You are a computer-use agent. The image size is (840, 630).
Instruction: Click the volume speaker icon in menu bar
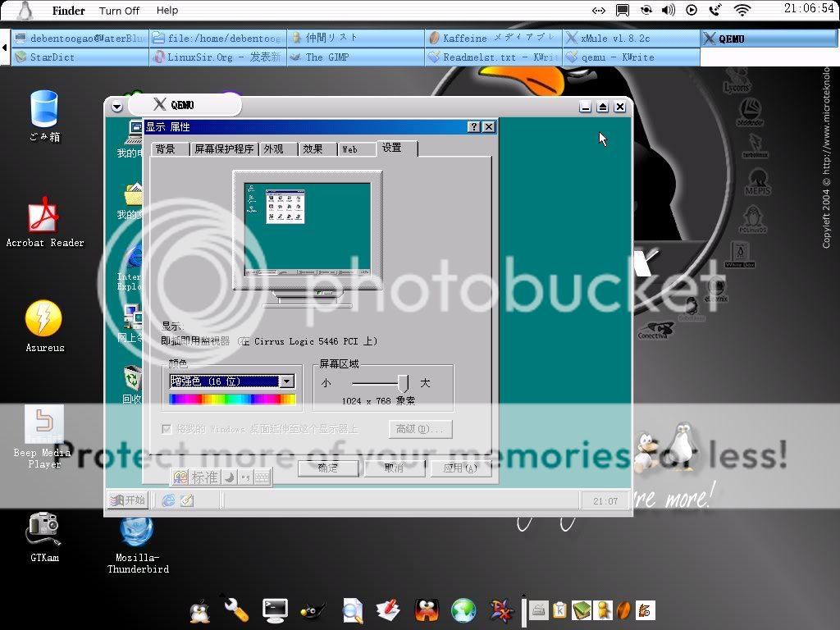pos(668,10)
